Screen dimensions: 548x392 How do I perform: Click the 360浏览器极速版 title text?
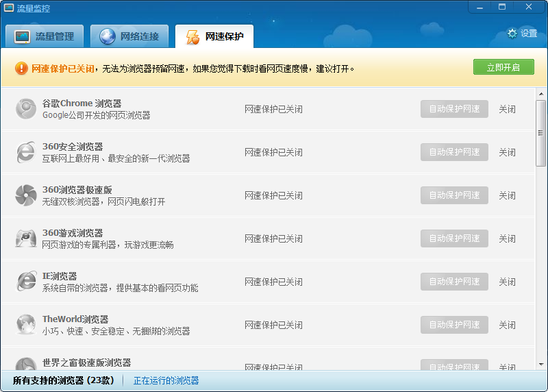tap(77, 190)
